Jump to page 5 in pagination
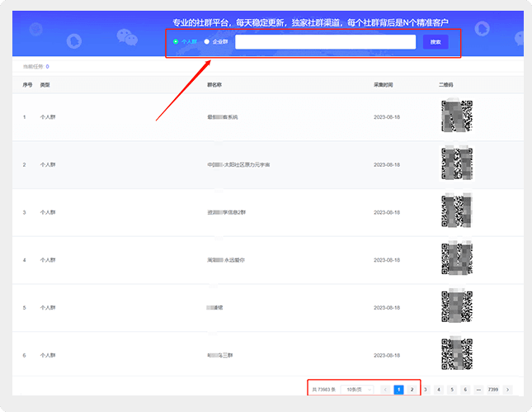The image size is (532, 412). (x=452, y=389)
